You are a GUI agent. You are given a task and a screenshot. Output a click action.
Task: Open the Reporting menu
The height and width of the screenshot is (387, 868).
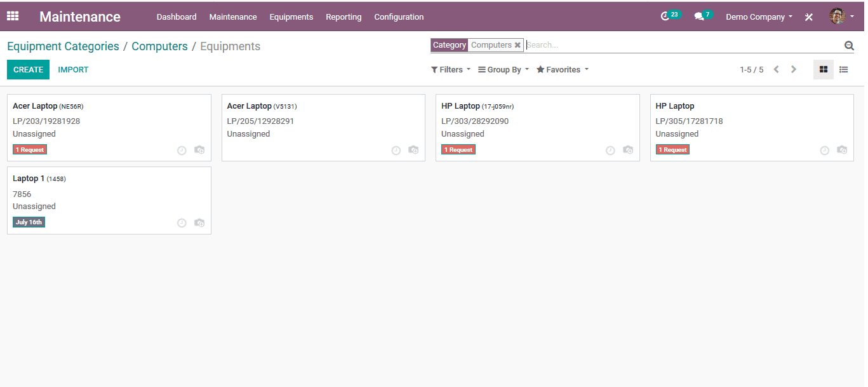click(x=344, y=17)
